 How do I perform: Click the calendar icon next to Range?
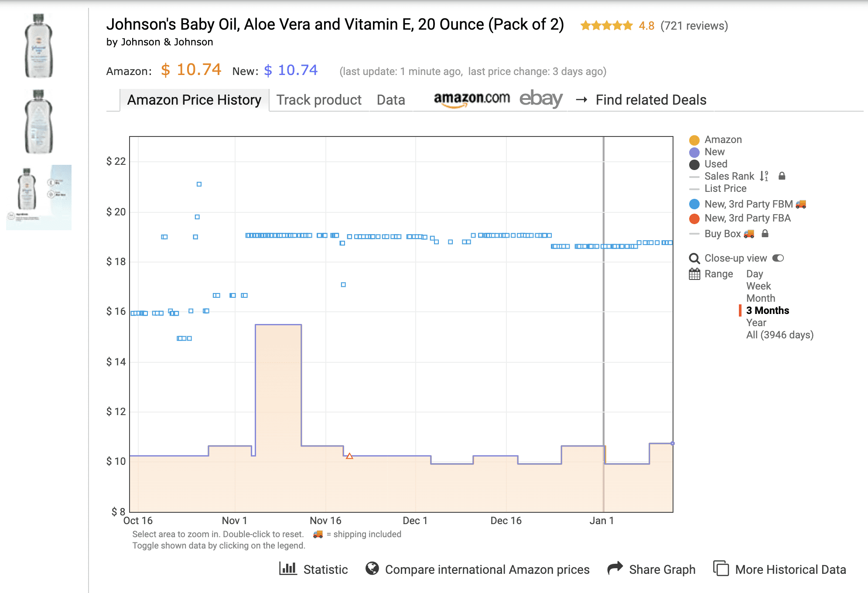coord(694,274)
